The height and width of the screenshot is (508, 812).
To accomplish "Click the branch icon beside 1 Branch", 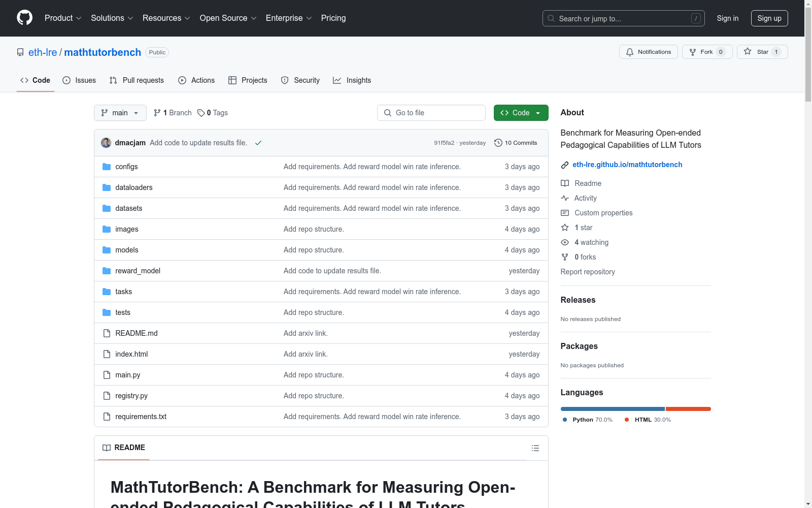I will pos(157,113).
